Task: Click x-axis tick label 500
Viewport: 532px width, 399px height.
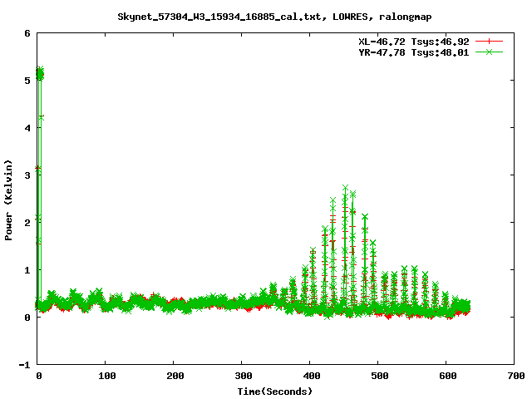Action: [x=380, y=376]
